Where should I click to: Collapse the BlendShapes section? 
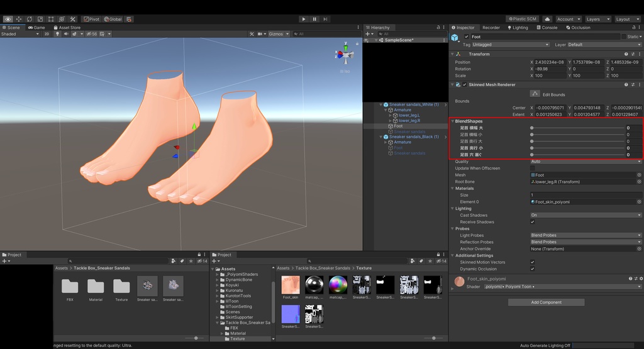[452, 121]
